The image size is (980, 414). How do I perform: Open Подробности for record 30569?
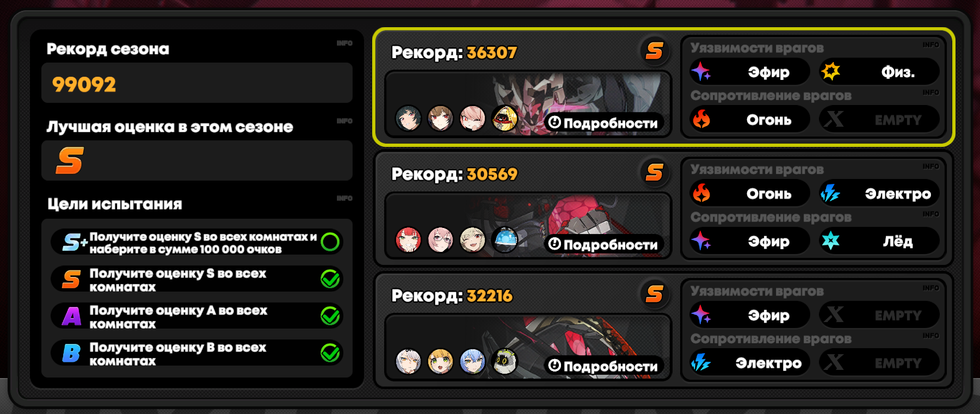[x=603, y=244]
